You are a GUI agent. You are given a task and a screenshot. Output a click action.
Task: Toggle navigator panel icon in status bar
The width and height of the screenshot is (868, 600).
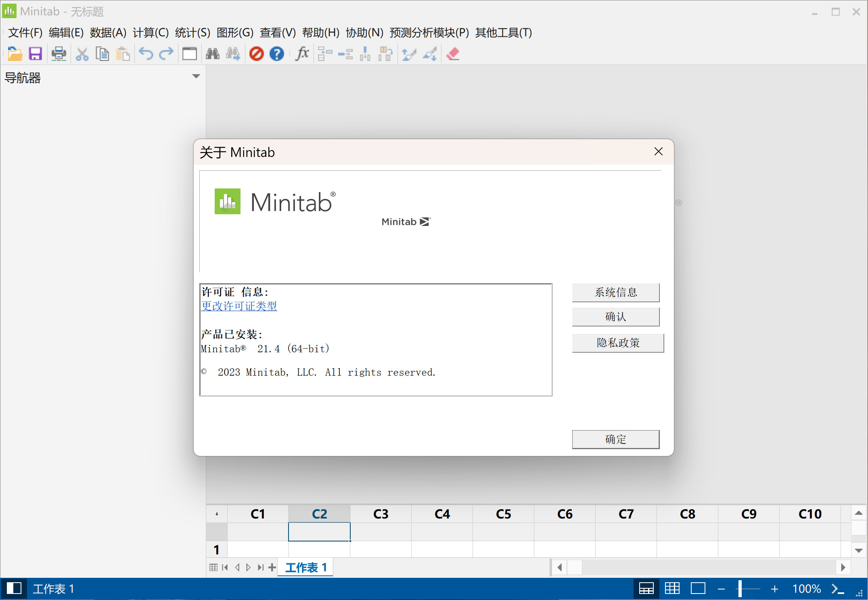[14, 589]
